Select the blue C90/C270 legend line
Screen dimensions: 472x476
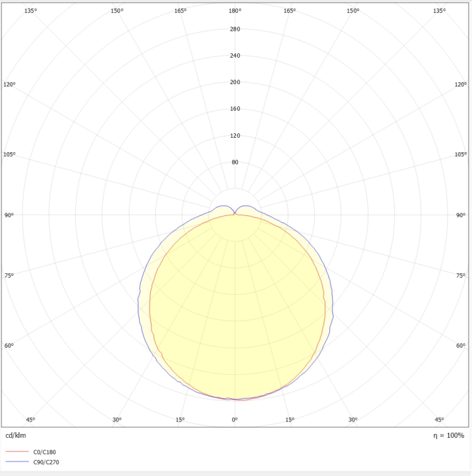click(17, 462)
